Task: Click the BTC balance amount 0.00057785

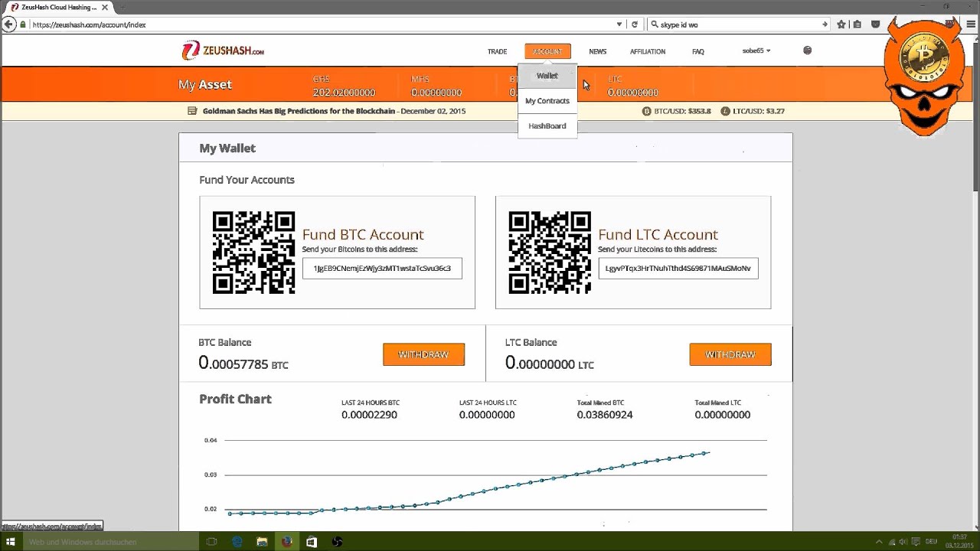Action: (x=234, y=364)
